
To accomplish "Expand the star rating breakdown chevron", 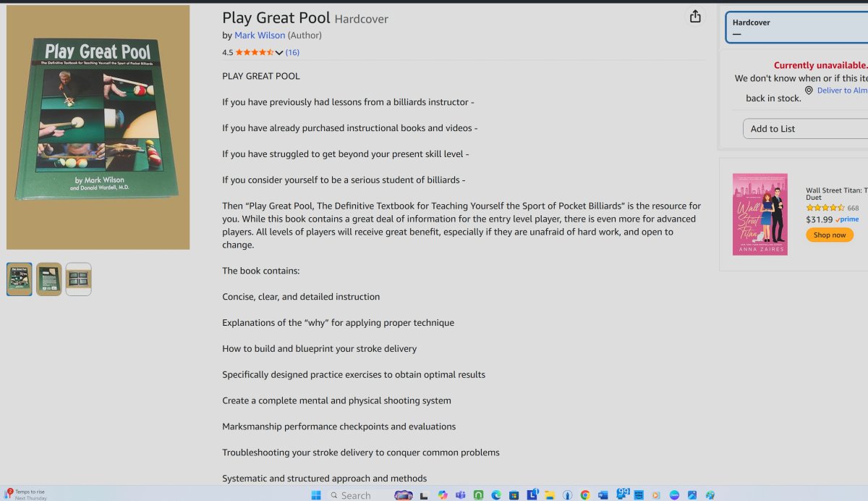I will (279, 53).
